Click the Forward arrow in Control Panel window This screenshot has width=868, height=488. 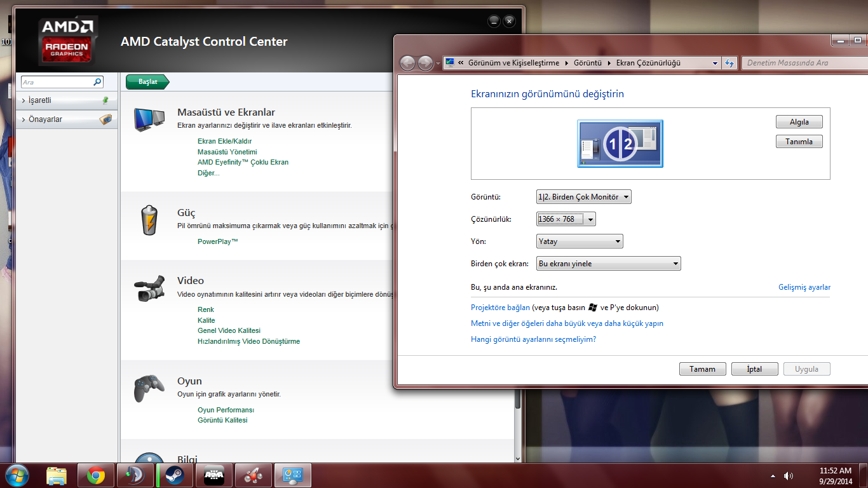click(425, 63)
